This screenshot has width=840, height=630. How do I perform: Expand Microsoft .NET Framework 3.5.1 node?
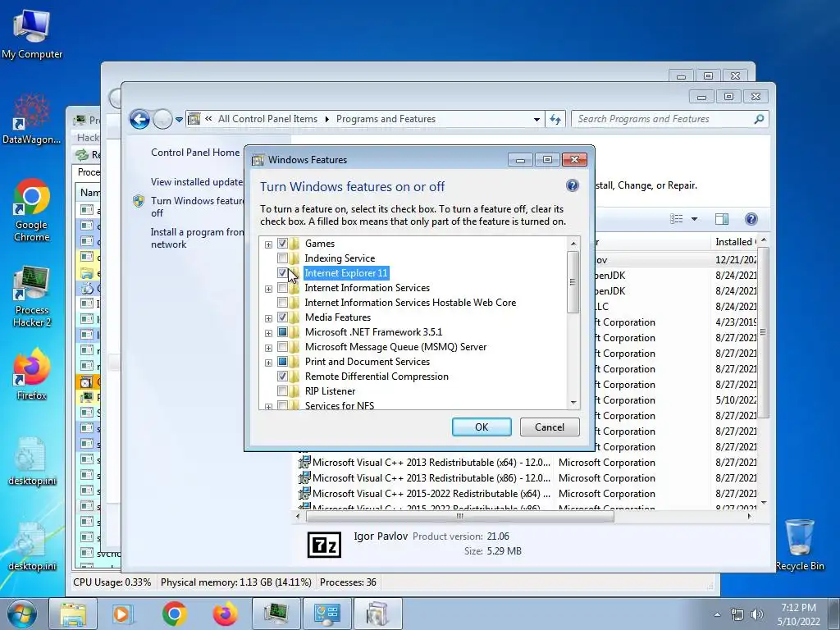(x=268, y=333)
